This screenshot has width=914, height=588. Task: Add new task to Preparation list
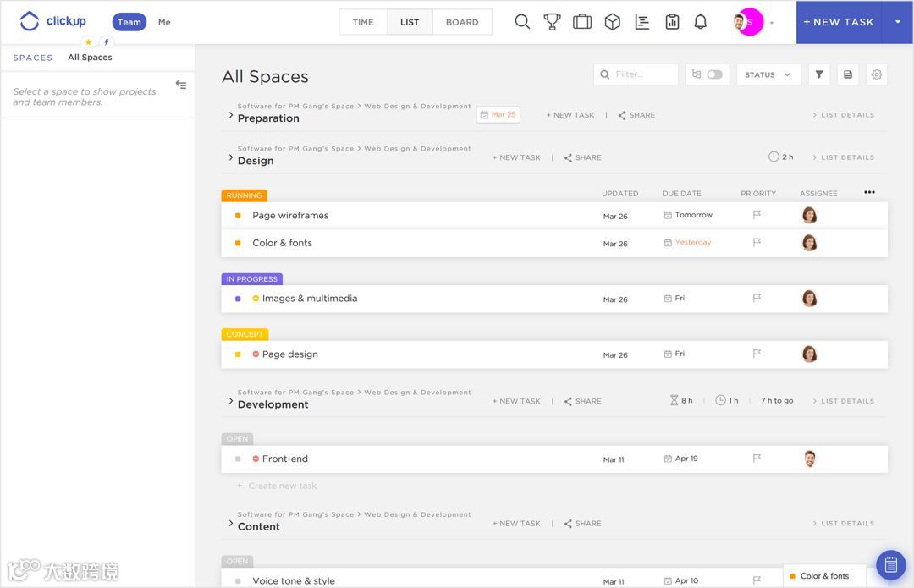coord(570,115)
